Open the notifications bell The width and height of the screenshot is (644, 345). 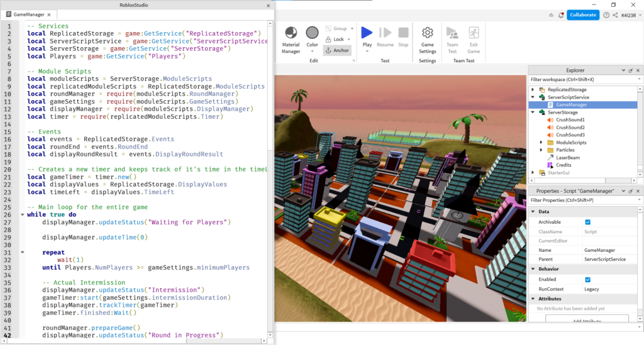[x=560, y=15]
